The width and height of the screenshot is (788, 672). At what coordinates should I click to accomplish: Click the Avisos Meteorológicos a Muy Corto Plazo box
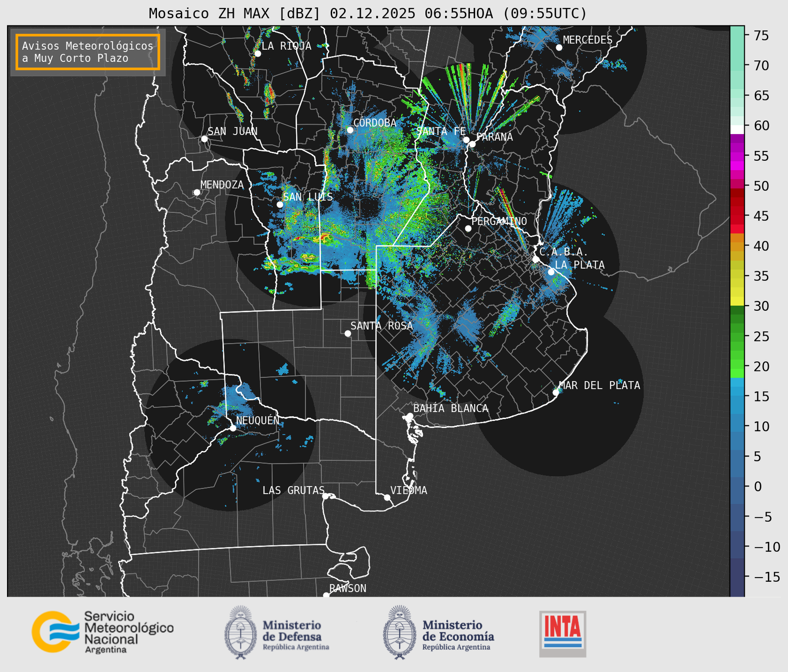coord(88,52)
